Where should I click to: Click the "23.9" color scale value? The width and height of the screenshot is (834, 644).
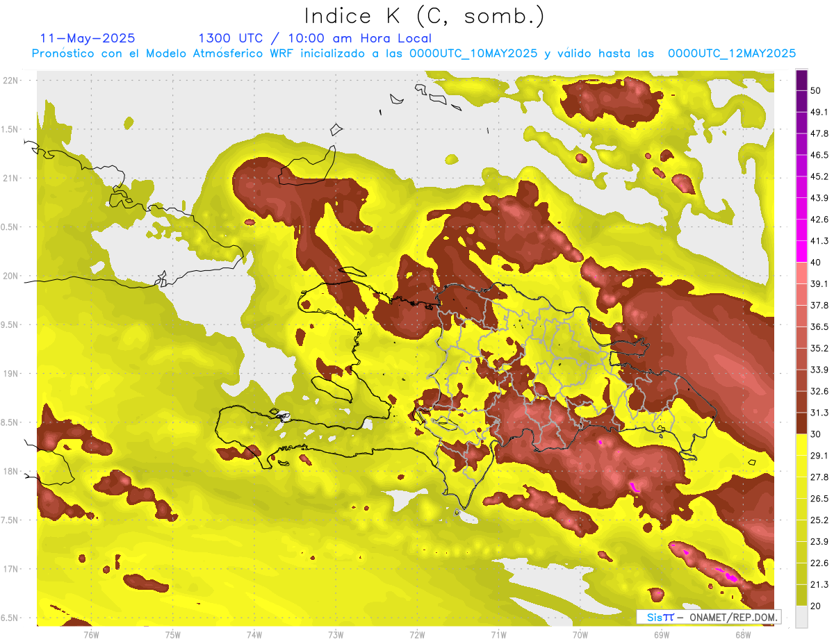pos(819,542)
